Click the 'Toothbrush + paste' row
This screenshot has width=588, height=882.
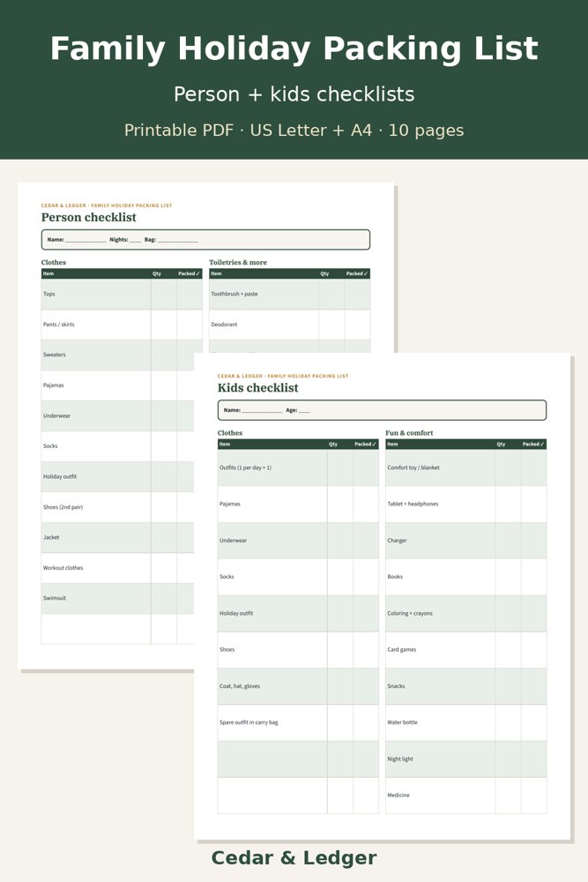click(x=289, y=295)
